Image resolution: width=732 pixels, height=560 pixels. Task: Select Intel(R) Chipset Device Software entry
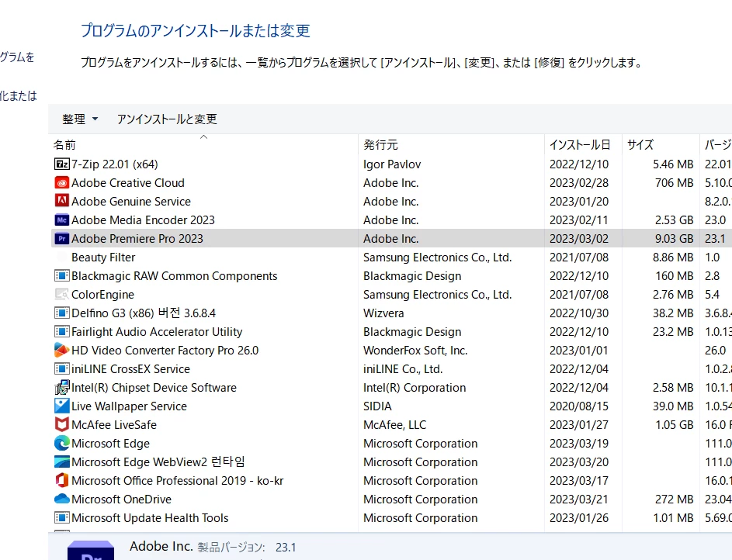(154, 388)
